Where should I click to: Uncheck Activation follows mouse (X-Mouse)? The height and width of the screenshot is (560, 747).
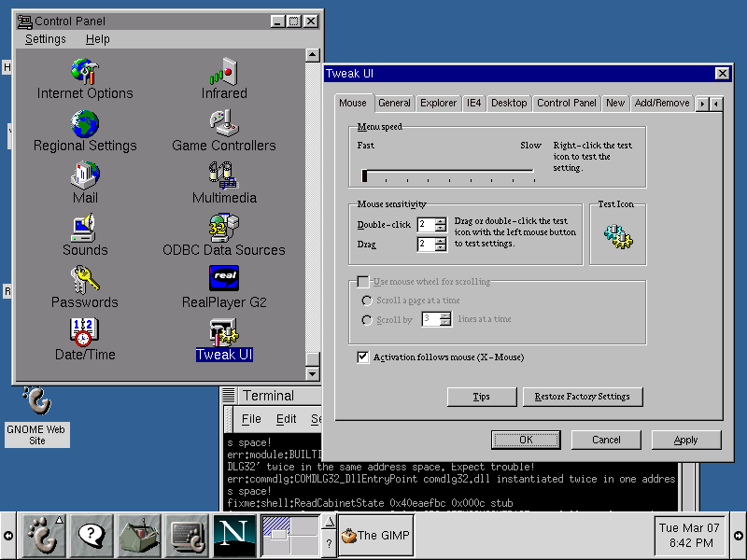[363, 357]
